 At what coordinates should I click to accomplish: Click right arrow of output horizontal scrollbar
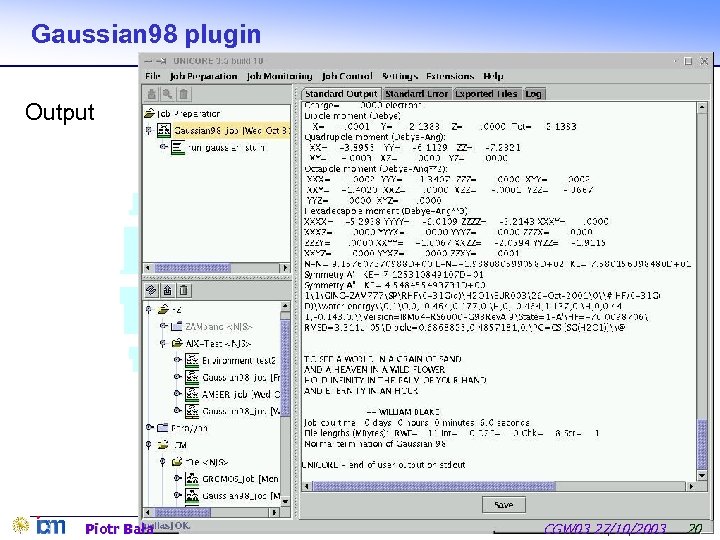691,486
